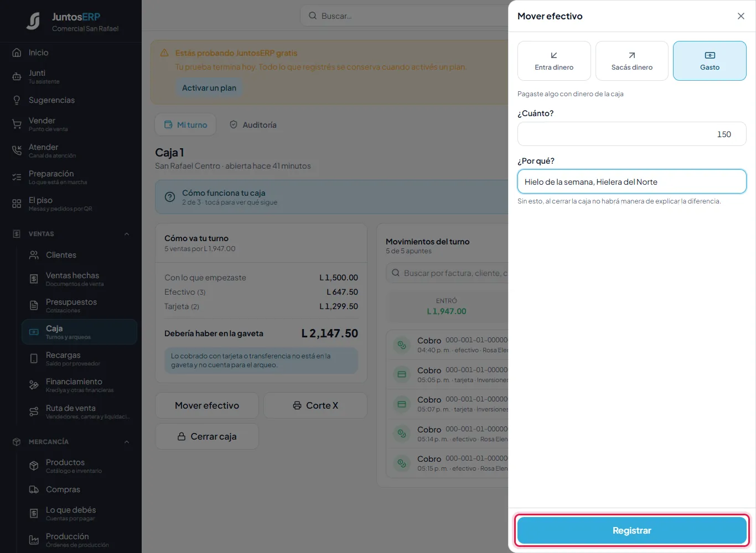Open Junti assistant in the sidebar
The image size is (756, 553).
pyautogui.click(x=71, y=77)
